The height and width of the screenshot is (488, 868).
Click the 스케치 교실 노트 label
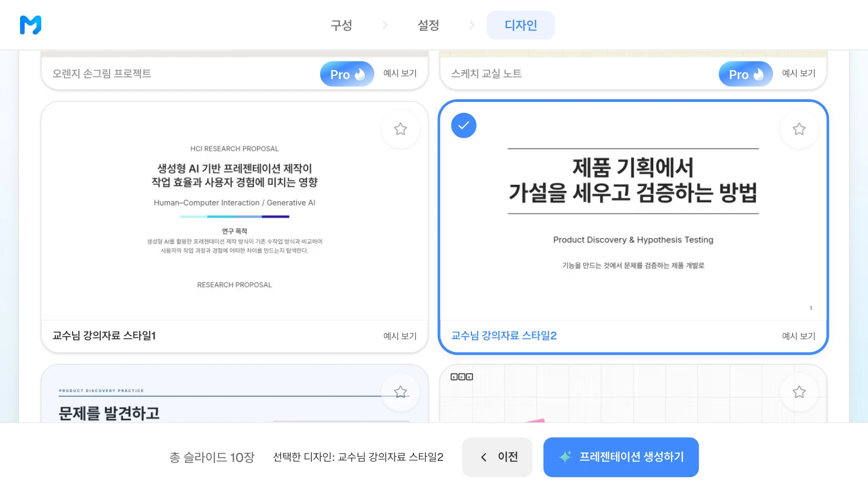click(487, 73)
